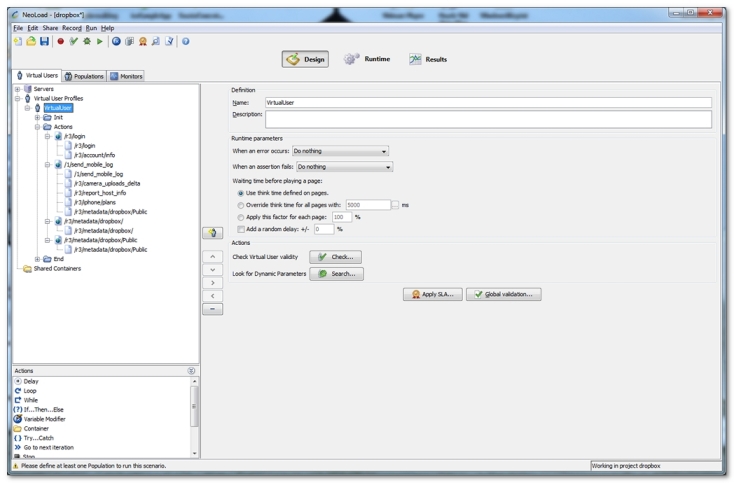Viewport: 734px width, 483px height.
Task: Open the Edit menu
Action: pos(32,28)
